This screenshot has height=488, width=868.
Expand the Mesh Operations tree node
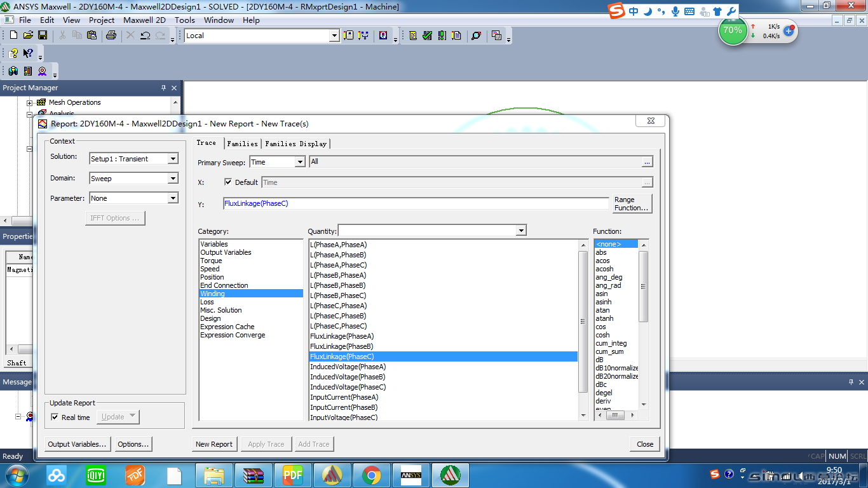pyautogui.click(x=29, y=102)
